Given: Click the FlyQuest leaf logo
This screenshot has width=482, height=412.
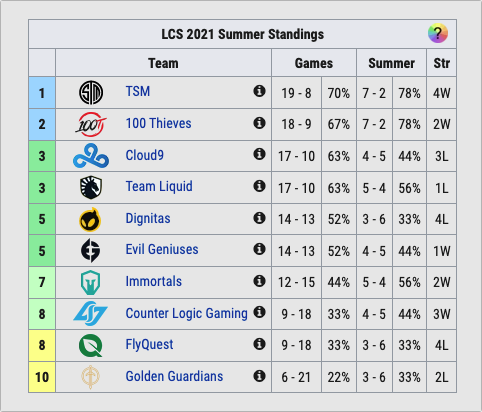Looking at the screenshot, I should point(91,346).
